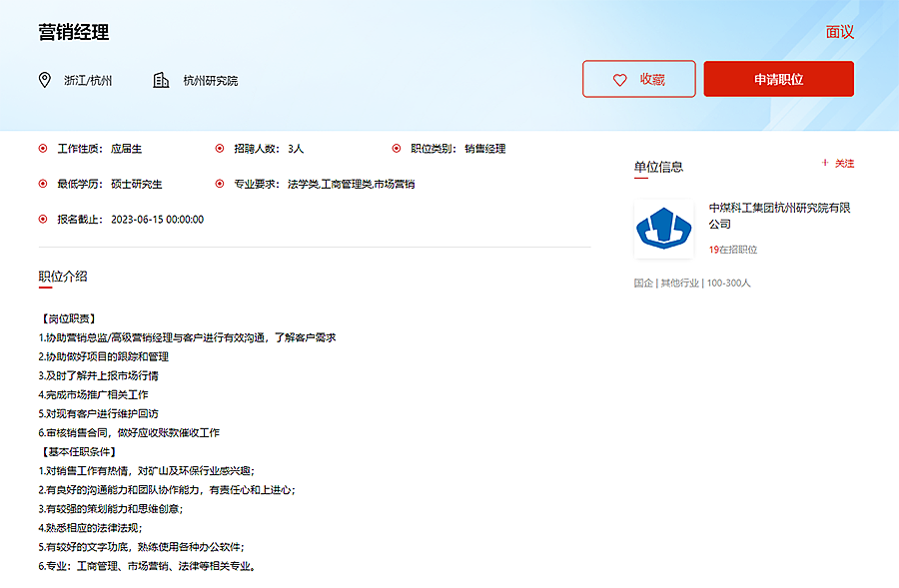Click red bullet beside 专业要求
The width and height of the screenshot is (899, 588).
[x=220, y=184]
